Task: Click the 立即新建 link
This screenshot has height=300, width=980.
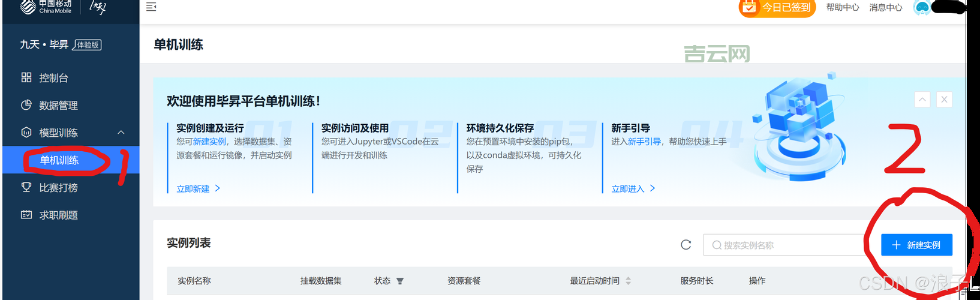Action: (x=199, y=188)
